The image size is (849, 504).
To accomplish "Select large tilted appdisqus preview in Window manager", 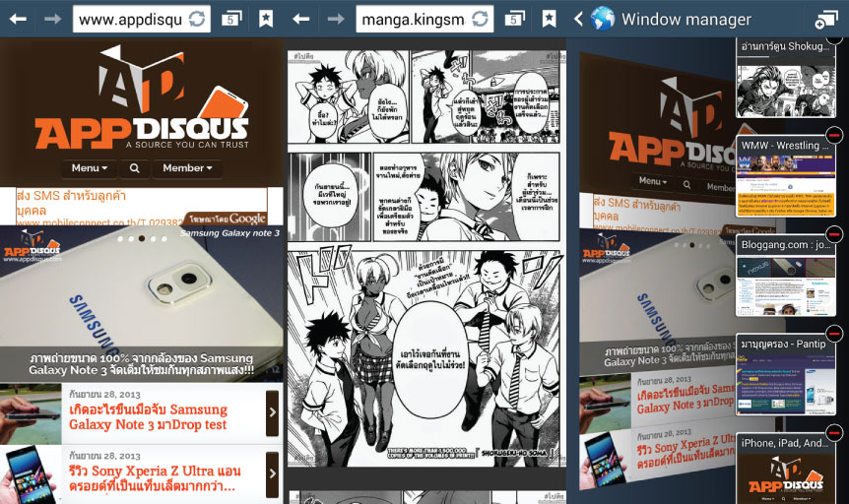I will pos(656,271).
